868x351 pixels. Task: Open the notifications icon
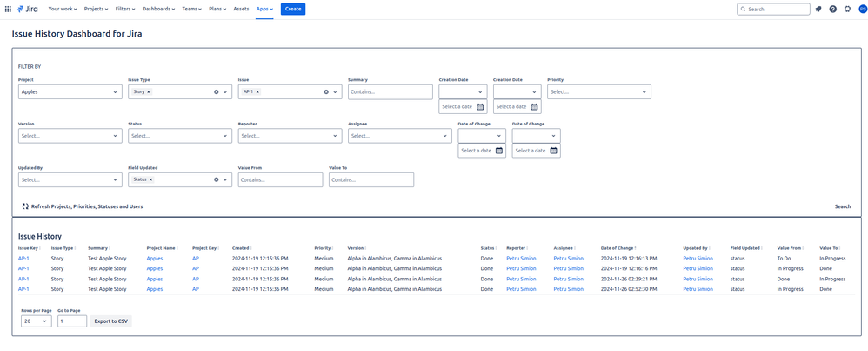pos(818,9)
